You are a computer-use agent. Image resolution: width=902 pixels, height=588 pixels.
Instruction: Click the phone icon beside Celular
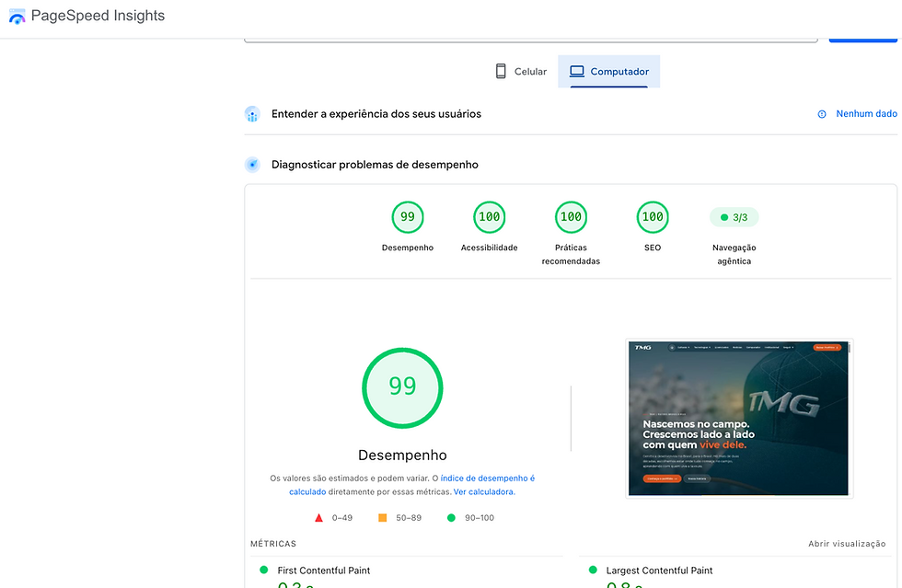coord(501,72)
